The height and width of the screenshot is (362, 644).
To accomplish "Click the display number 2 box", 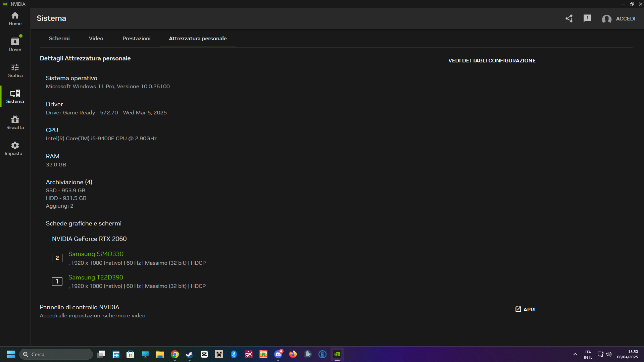I will point(57,258).
